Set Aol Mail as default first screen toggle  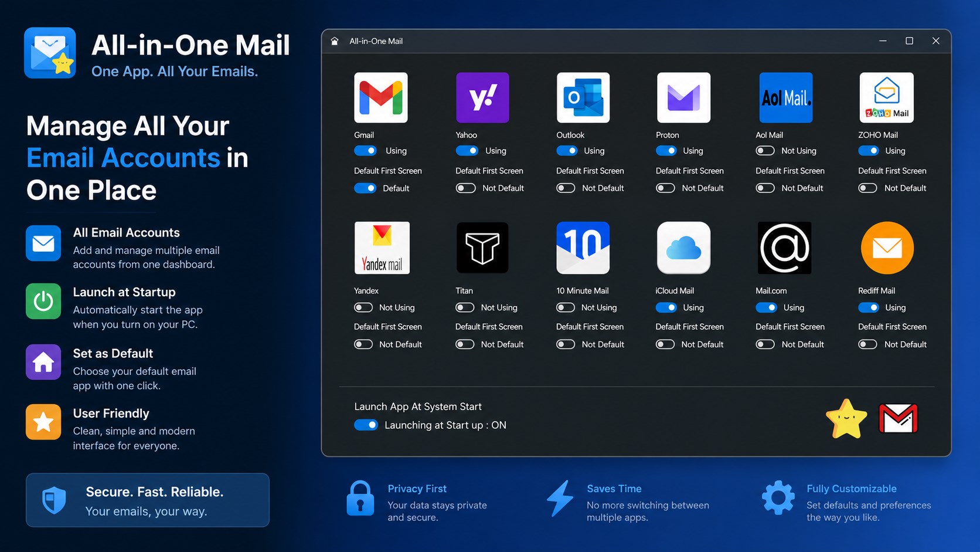(765, 188)
